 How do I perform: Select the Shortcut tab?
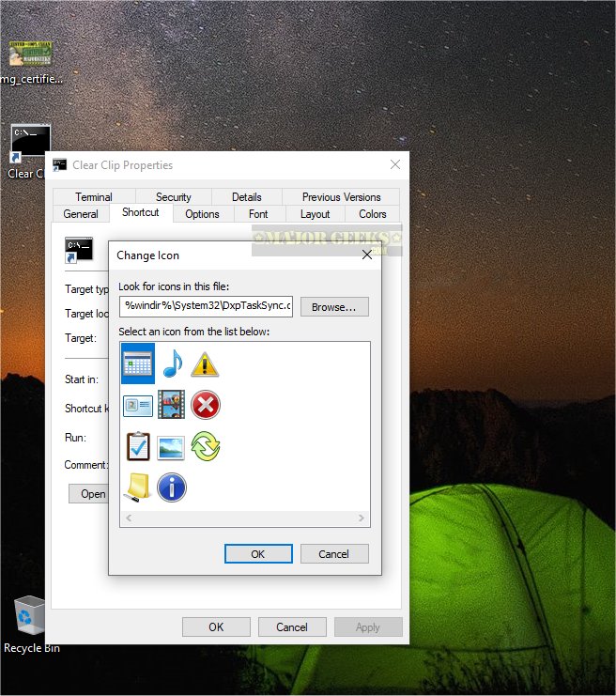click(141, 212)
